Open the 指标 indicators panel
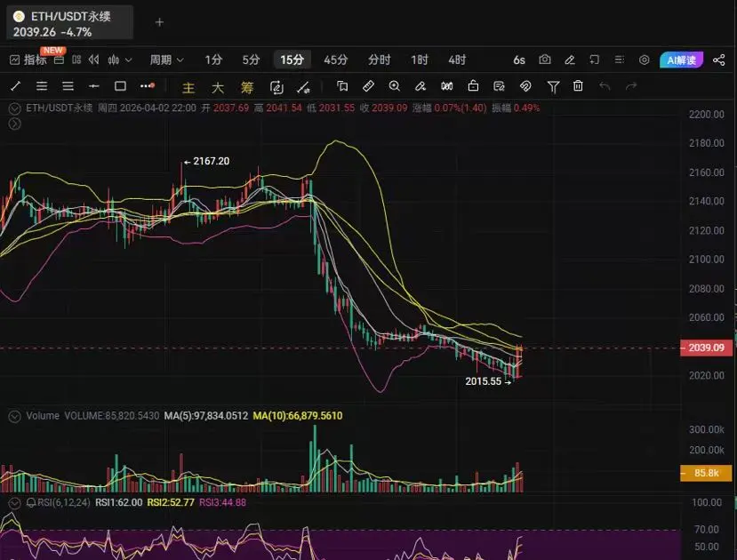The width and height of the screenshot is (737, 560). point(28,60)
